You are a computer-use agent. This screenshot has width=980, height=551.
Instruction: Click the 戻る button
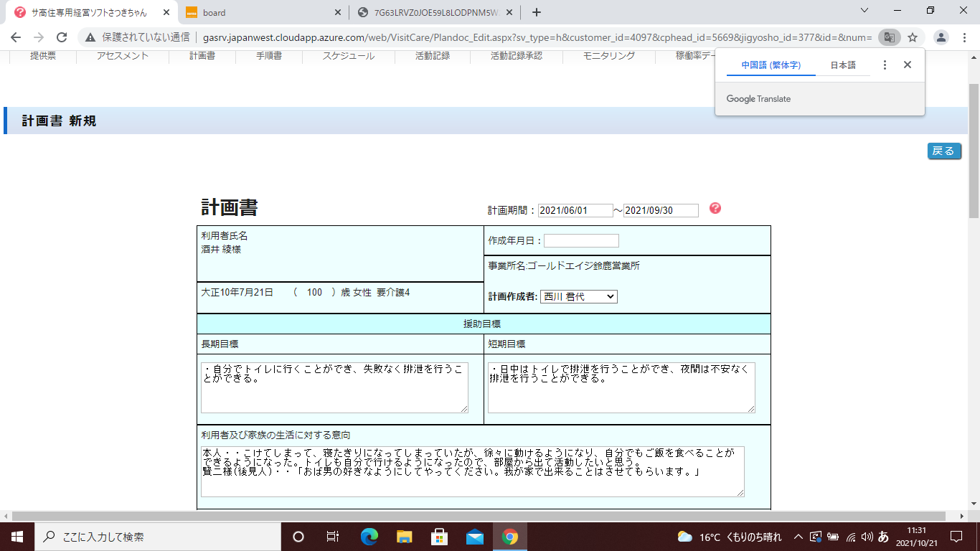click(943, 151)
